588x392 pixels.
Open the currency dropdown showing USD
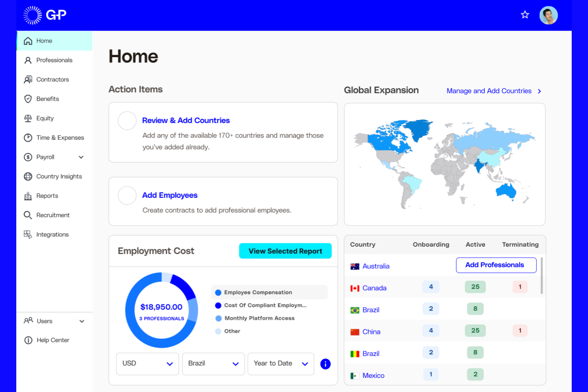pyautogui.click(x=147, y=363)
